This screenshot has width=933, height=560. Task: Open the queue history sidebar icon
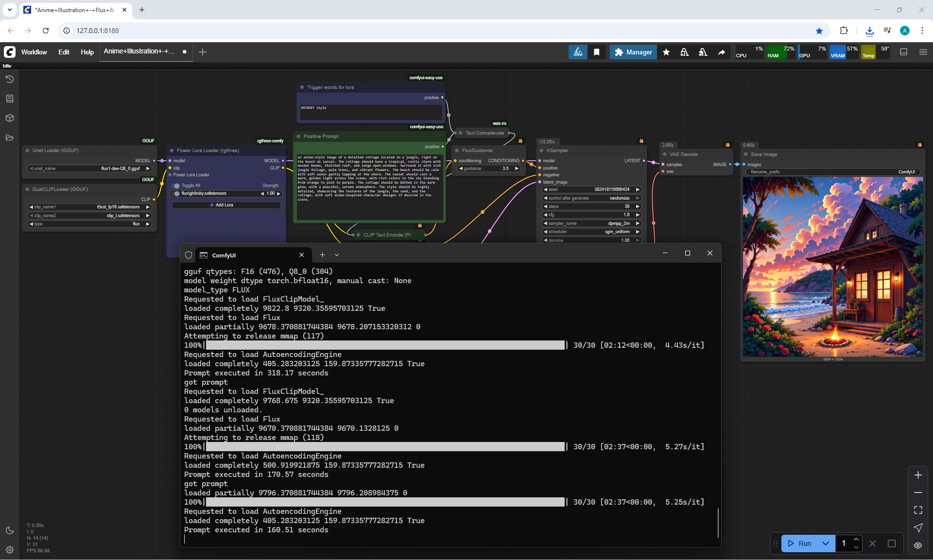tap(10, 79)
